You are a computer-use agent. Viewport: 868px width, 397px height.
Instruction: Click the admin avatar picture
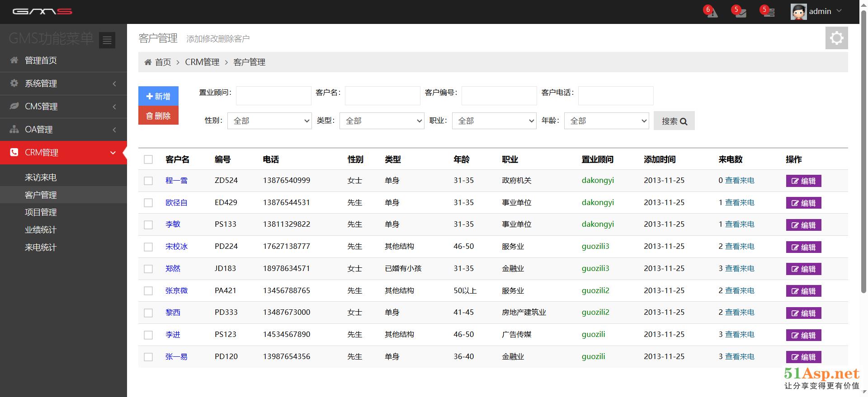tap(798, 12)
